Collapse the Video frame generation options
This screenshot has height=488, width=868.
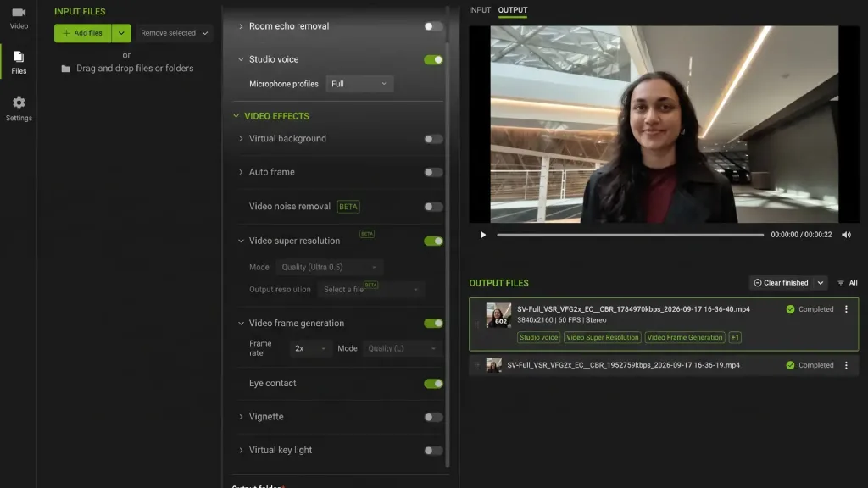pyautogui.click(x=241, y=323)
